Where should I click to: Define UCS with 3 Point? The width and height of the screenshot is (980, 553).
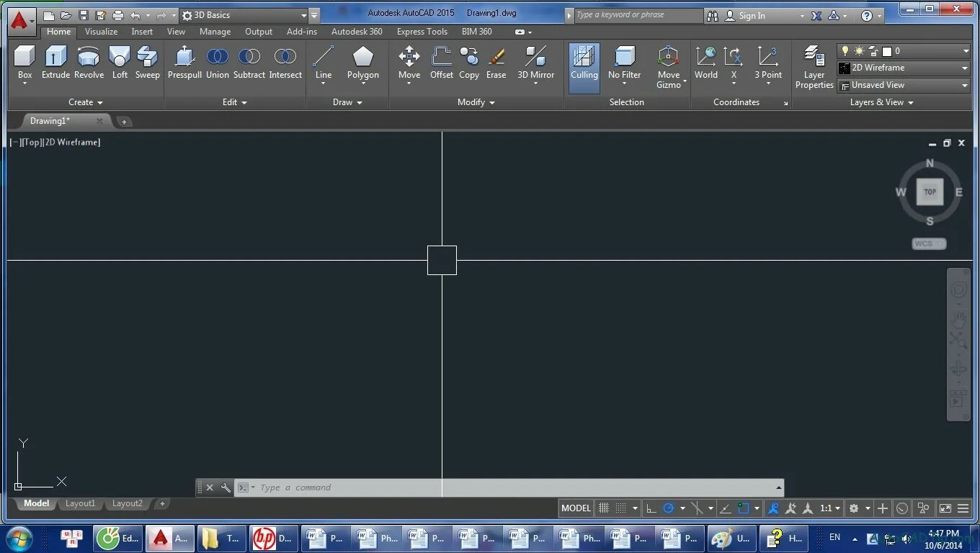point(768,63)
